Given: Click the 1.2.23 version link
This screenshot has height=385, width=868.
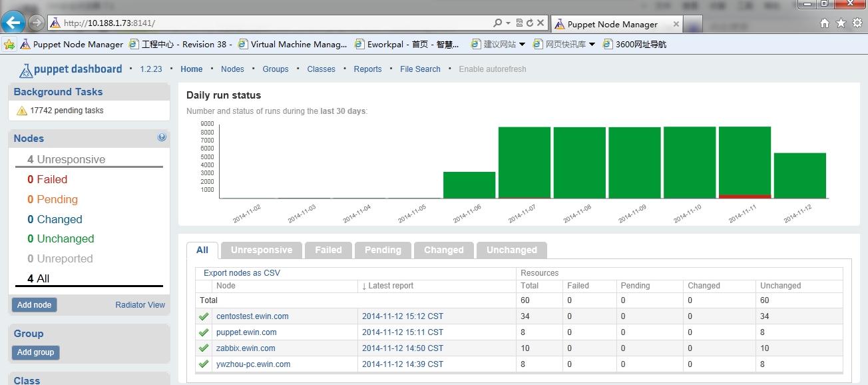Looking at the screenshot, I should (151, 69).
